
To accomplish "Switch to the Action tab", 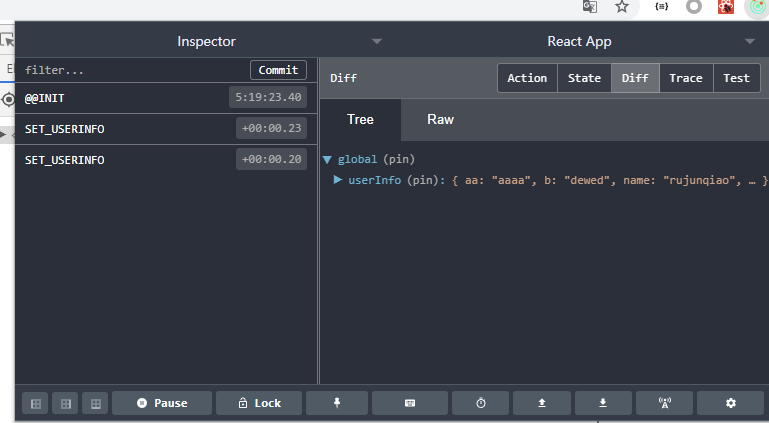I will [x=527, y=78].
